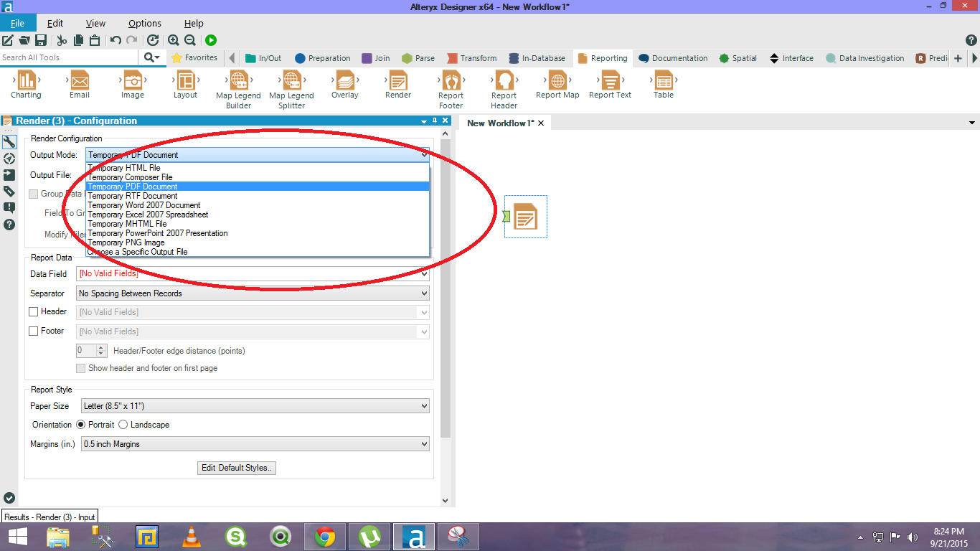Viewport: 980px width, 551px height.
Task: Select the Charting tool
Action: pos(27,85)
